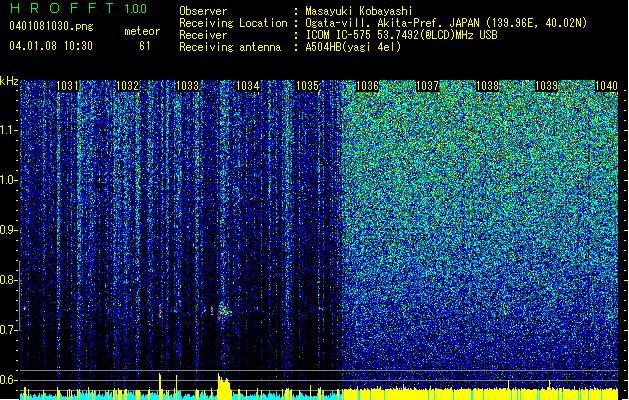Image resolution: width=629 pixels, height=400 pixels.
Task: Click the ICOM IC-575 53.7492 receiver text
Action: tap(401, 35)
